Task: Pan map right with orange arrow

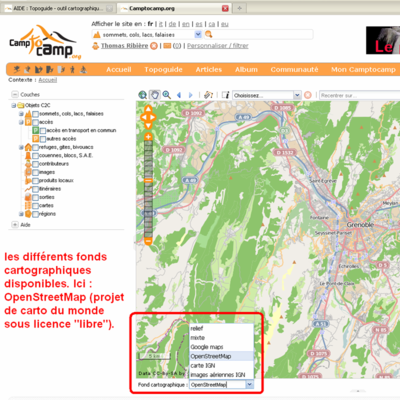Action: 153,117
